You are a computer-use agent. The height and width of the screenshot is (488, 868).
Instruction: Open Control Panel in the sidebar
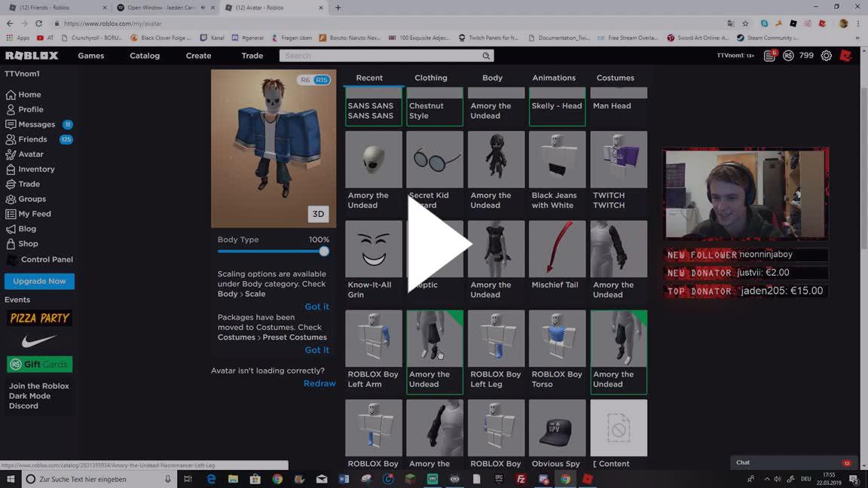pos(39,260)
